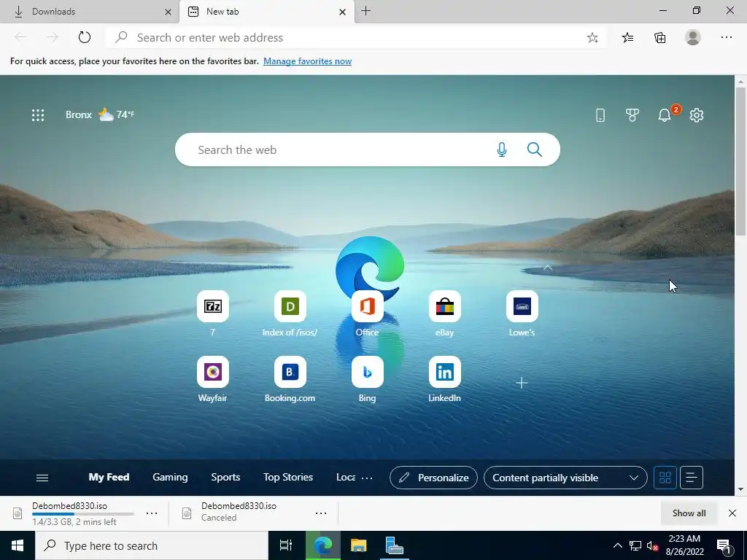Click the taskbar search box
747x560 pixels.
tap(152, 545)
